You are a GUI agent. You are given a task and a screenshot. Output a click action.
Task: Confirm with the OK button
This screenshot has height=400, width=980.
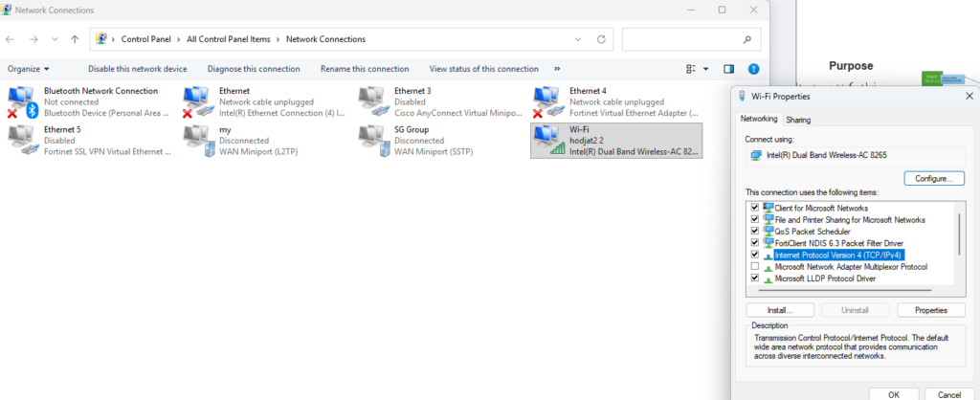tap(894, 393)
